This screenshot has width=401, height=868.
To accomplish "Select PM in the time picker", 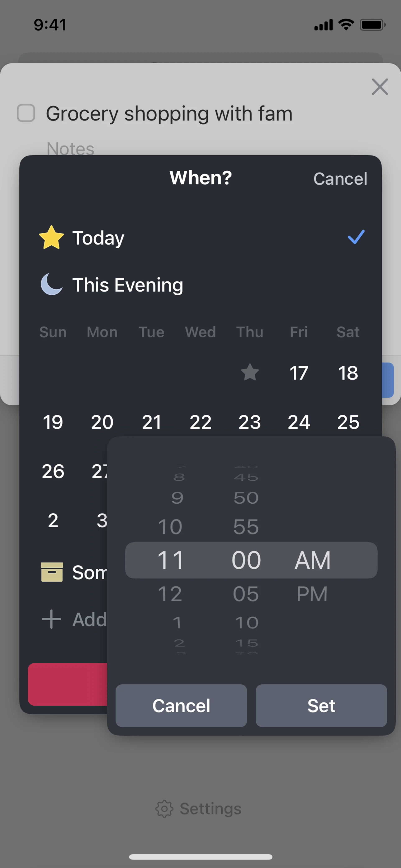I will (x=312, y=594).
